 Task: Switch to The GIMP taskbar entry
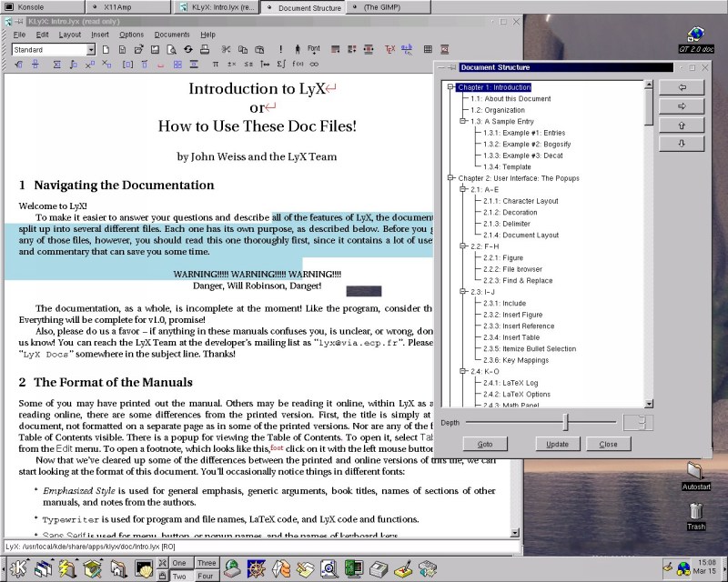[388, 7]
